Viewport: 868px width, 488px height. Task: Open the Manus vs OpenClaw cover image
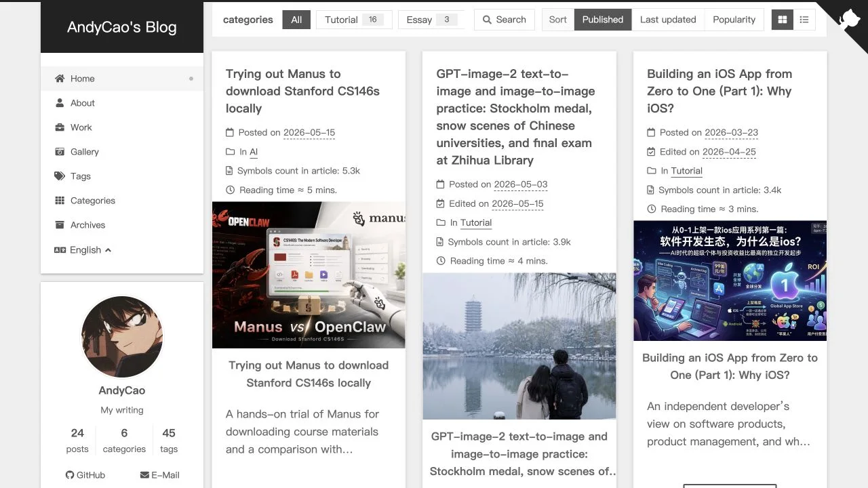pos(309,275)
